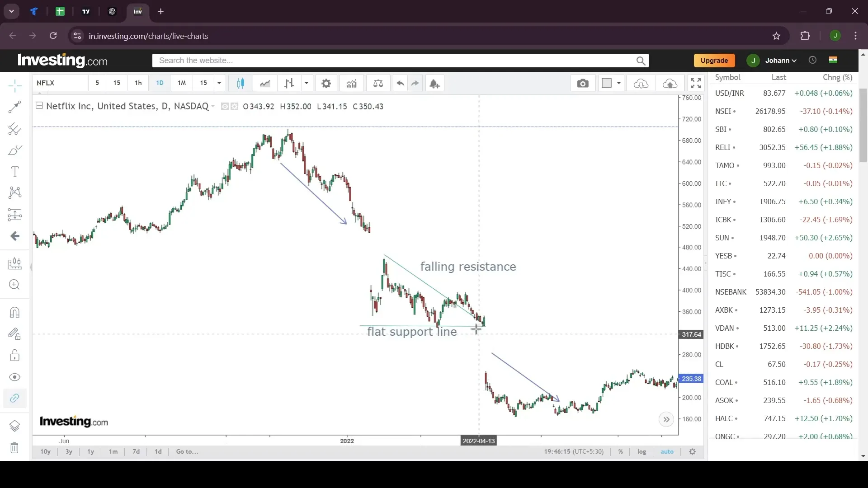Open the bottom chart settings gear

pyautogui.click(x=692, y=451)
